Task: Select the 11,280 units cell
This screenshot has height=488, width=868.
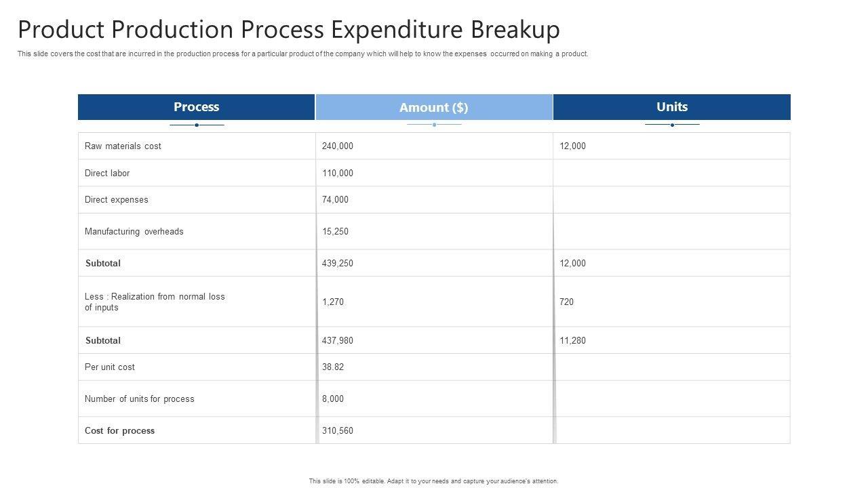Action: (x=572, y=341)
